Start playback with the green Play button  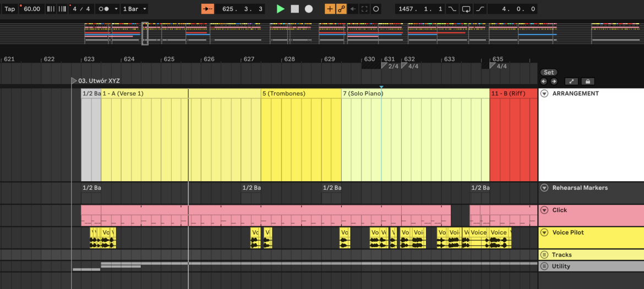[281, 9]
